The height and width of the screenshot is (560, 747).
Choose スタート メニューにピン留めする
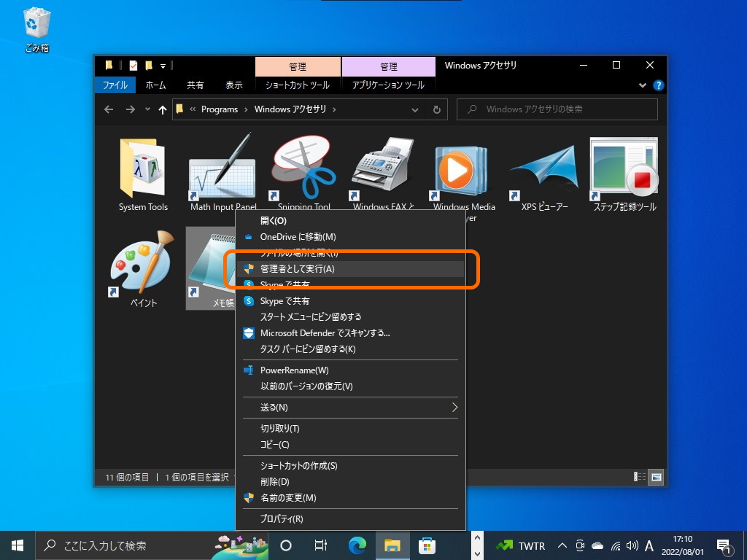(350, 316)
